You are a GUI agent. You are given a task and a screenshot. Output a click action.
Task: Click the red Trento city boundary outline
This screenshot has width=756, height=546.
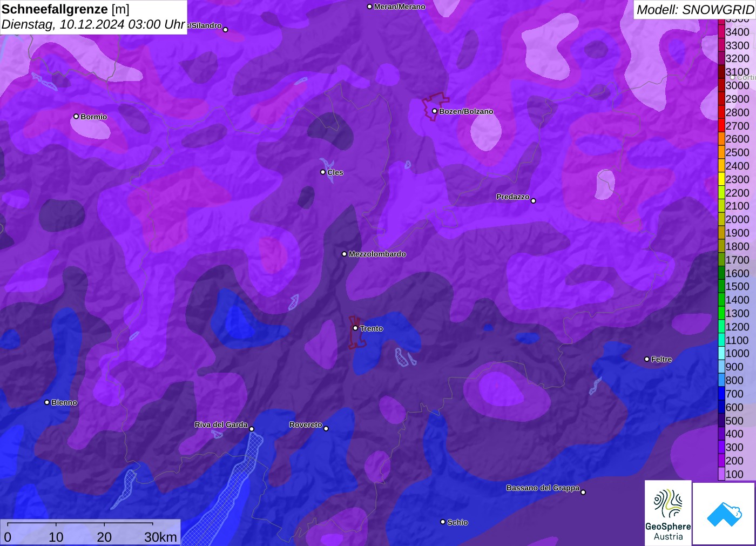coord(356,332)
